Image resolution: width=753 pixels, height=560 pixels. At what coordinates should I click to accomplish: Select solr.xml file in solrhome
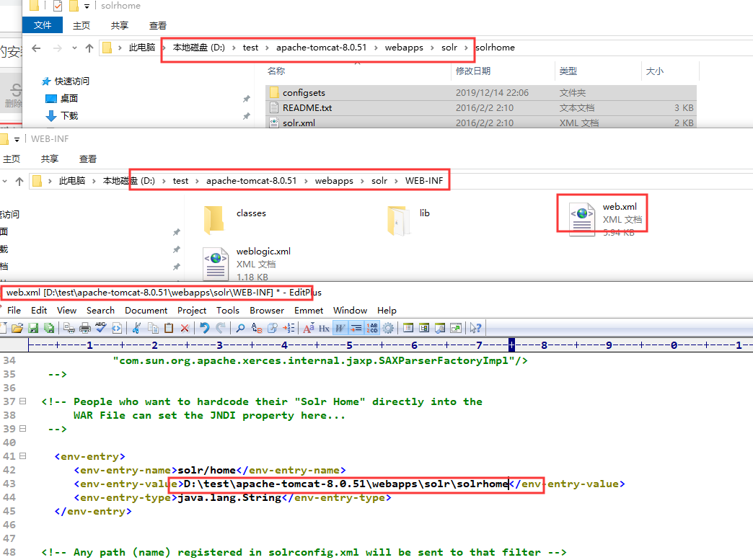point(480,123)
